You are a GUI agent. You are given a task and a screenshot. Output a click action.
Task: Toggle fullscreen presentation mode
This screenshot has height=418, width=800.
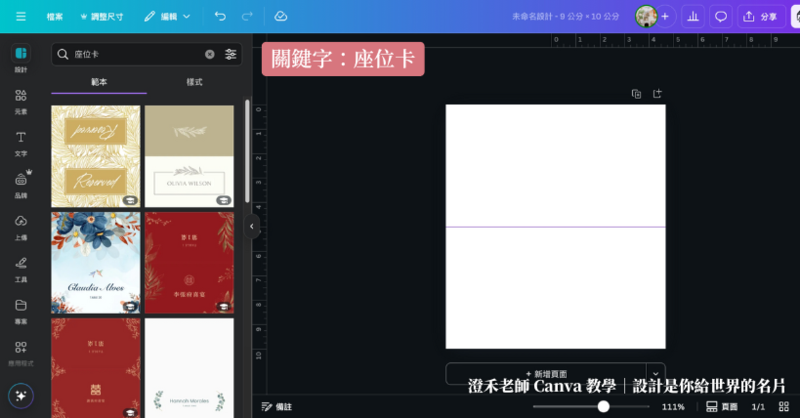click(x=784, y=407)
